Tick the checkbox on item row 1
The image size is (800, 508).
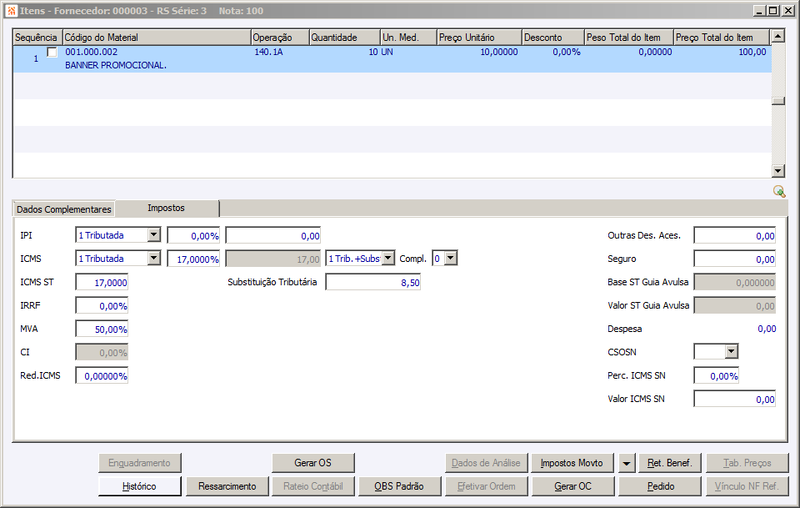tap(52, 52)
